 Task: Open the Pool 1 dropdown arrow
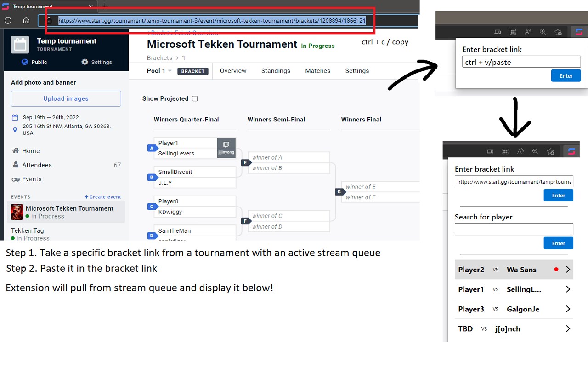click(x=170, y=71)
